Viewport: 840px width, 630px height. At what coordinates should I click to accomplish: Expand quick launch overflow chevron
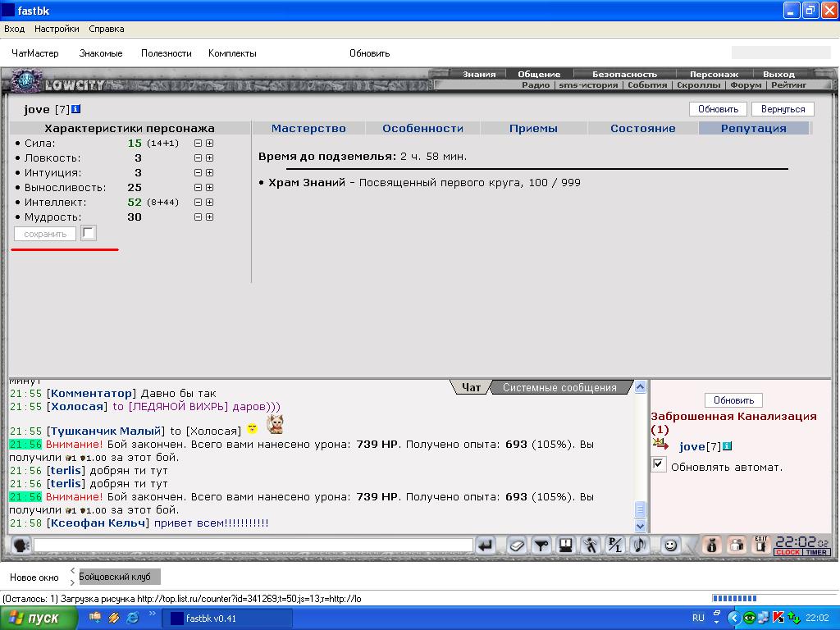coord(152,613)
